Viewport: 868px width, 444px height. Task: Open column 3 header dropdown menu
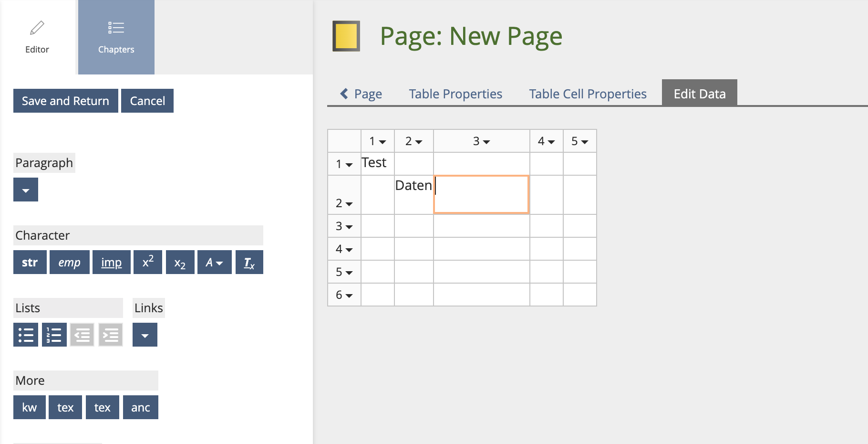click(x=482, y=141)
